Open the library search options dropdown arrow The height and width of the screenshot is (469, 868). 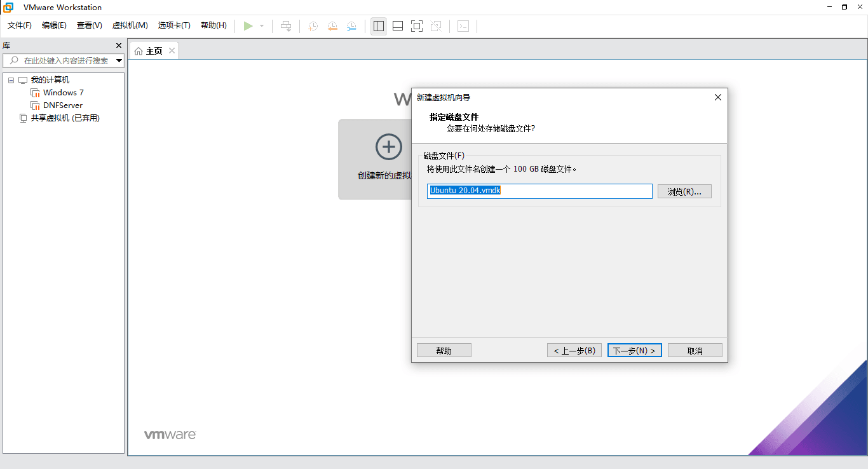[119, 61]
